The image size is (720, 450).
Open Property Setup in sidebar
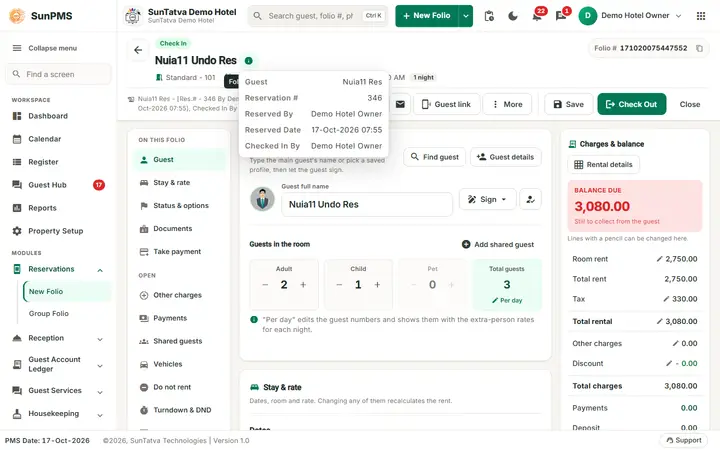pyautogui.click(x=58, y=231)
